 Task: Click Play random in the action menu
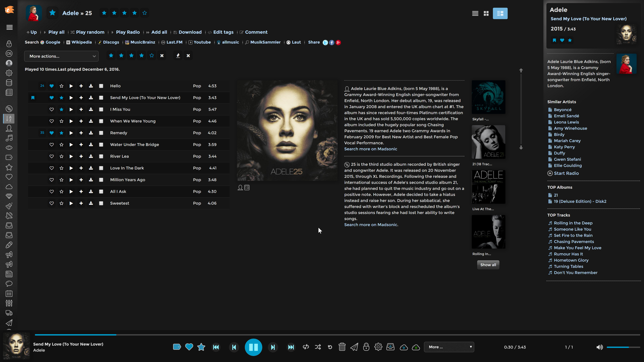pos(90,32)
